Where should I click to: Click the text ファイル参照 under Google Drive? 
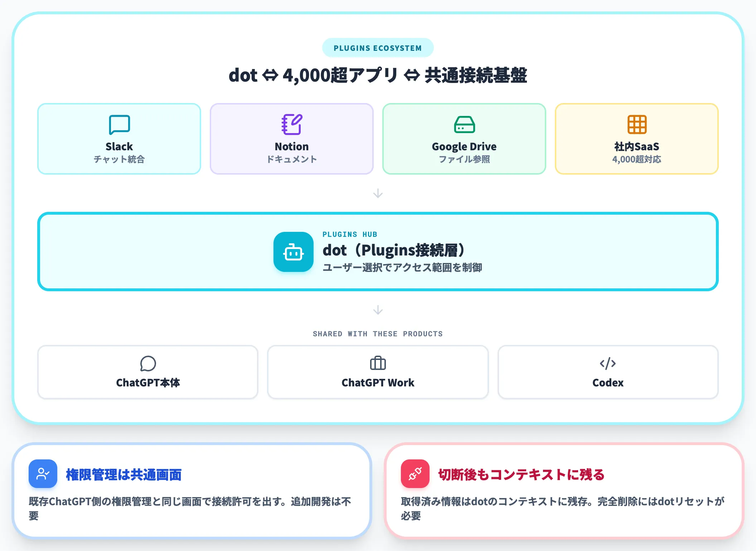point(464,159)
